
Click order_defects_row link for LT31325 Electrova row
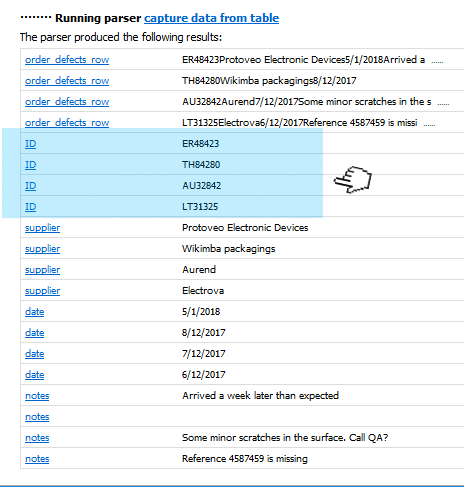tap(67, 123)
